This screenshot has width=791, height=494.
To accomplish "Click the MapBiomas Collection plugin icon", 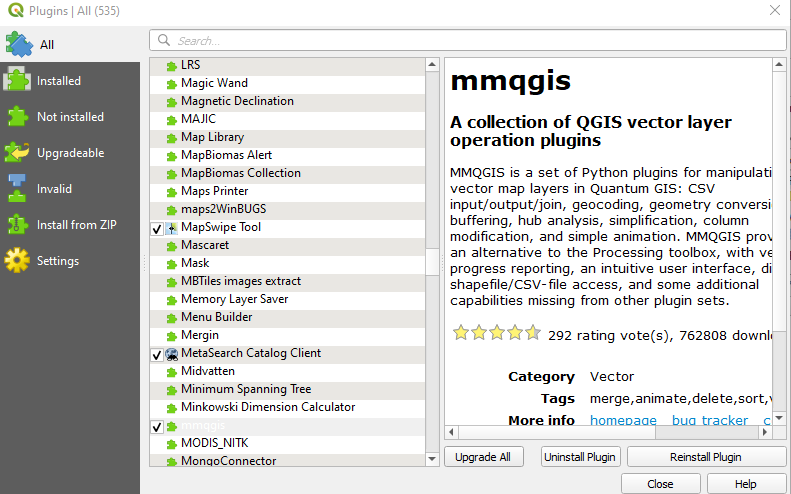I will click(x=172, y=174).
